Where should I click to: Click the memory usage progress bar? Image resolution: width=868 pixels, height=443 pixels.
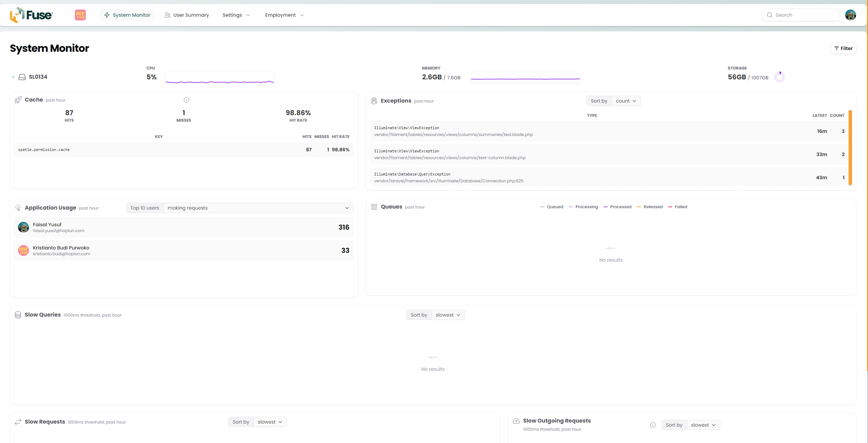point(526,78)
